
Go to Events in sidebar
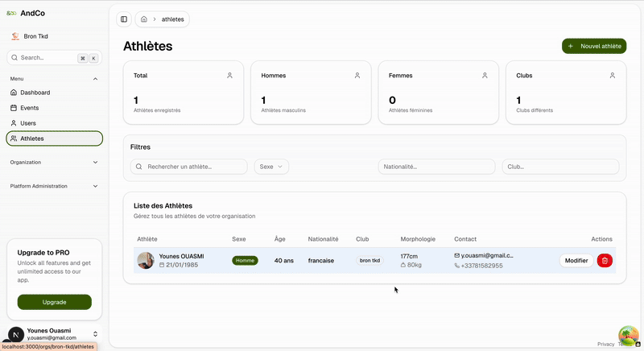(29, 108)
